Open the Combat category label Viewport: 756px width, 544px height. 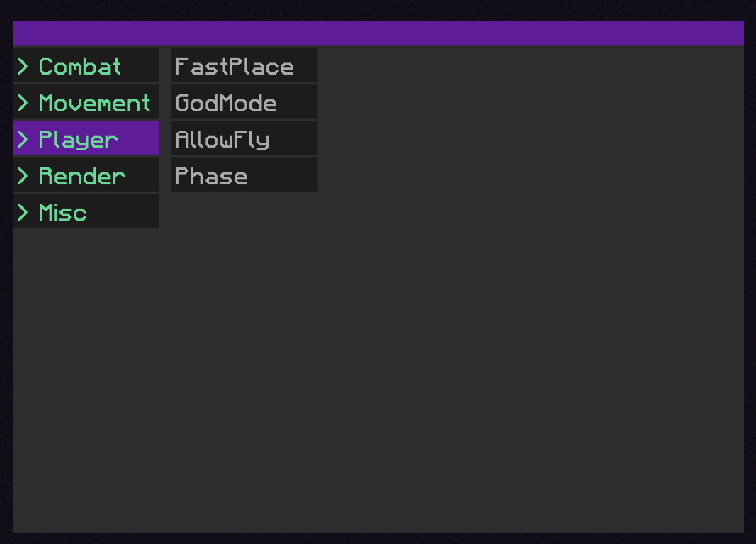pyautogui.click(x=80, y=66)
